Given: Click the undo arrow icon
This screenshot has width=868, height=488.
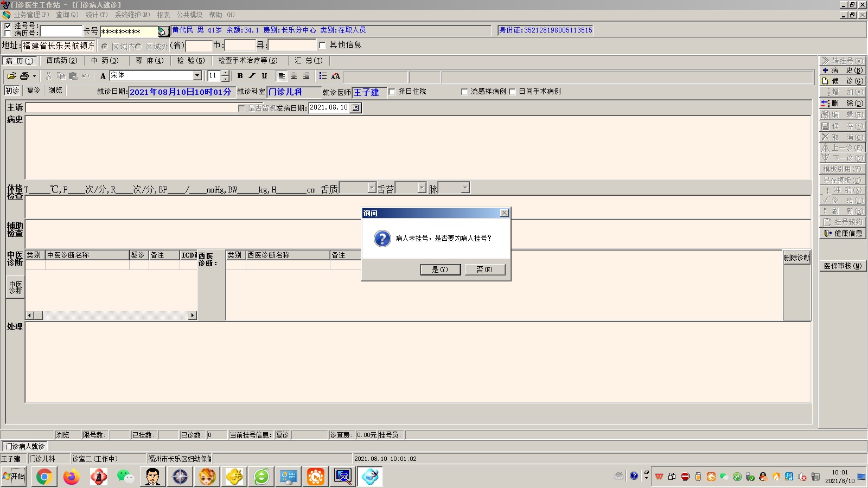Looking at the screenshot, I should (86, 76).
